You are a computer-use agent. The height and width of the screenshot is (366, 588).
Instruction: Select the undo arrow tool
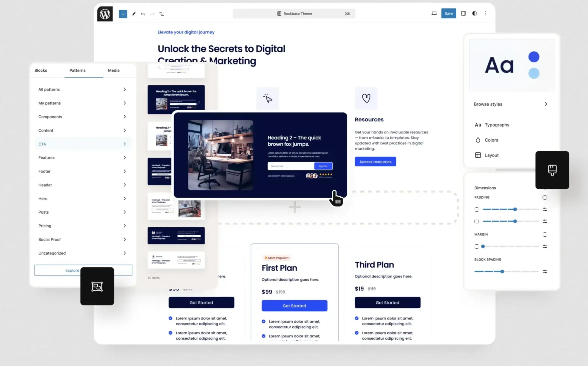(x=143, y=14)
